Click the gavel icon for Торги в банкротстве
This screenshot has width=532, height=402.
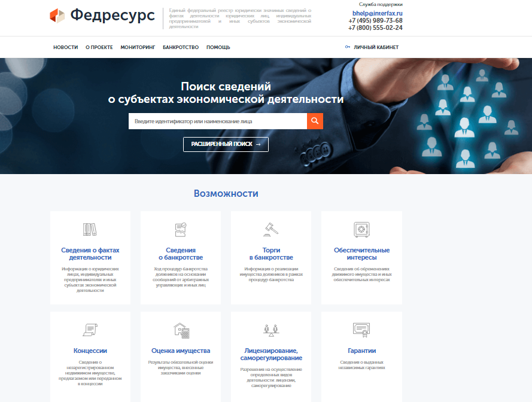(x=271, y=229)
